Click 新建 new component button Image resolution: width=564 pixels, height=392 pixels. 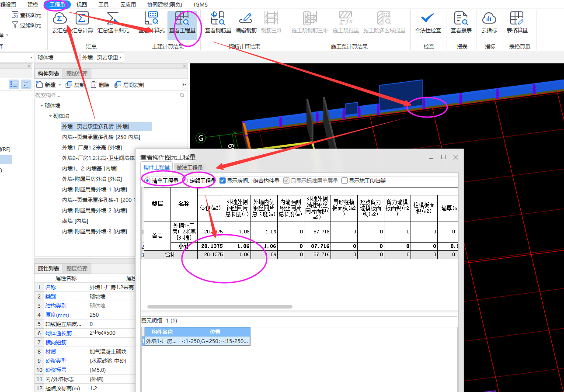tap(46, 85)
